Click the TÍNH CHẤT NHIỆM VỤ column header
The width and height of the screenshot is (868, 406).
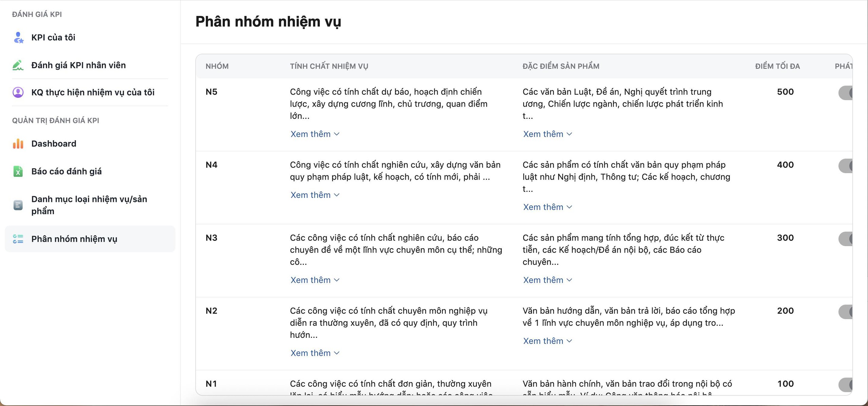click(x=329, y=66)
